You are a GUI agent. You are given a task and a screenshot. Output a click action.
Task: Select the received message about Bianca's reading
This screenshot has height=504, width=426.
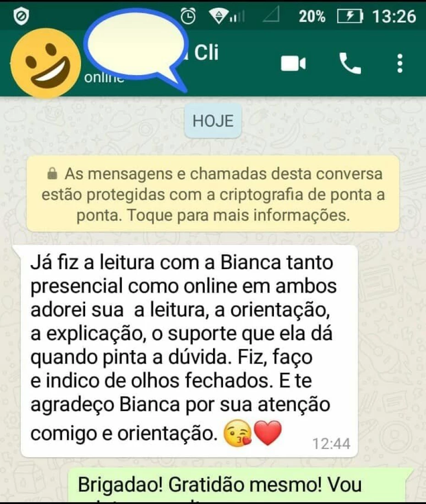[x=189, y=351]
